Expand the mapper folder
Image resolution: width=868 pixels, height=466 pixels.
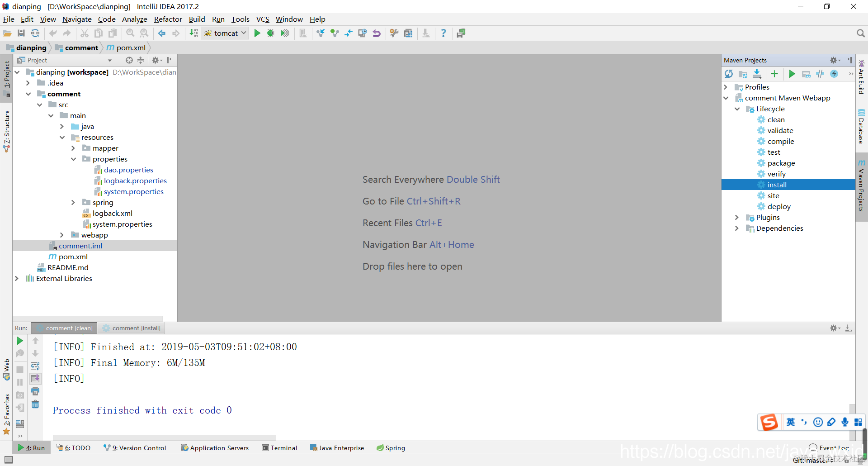pyautogui.click(x=73, y=148)
